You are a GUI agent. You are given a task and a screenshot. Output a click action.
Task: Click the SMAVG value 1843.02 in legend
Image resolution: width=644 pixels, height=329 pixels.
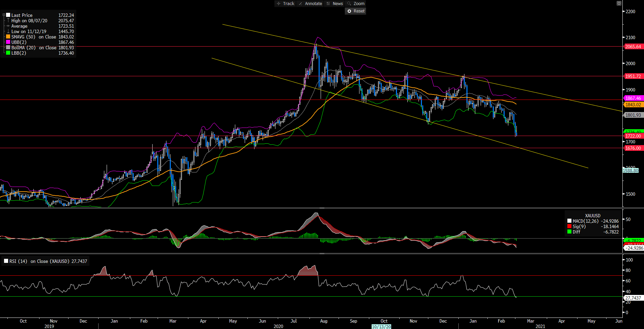[66, 37]
